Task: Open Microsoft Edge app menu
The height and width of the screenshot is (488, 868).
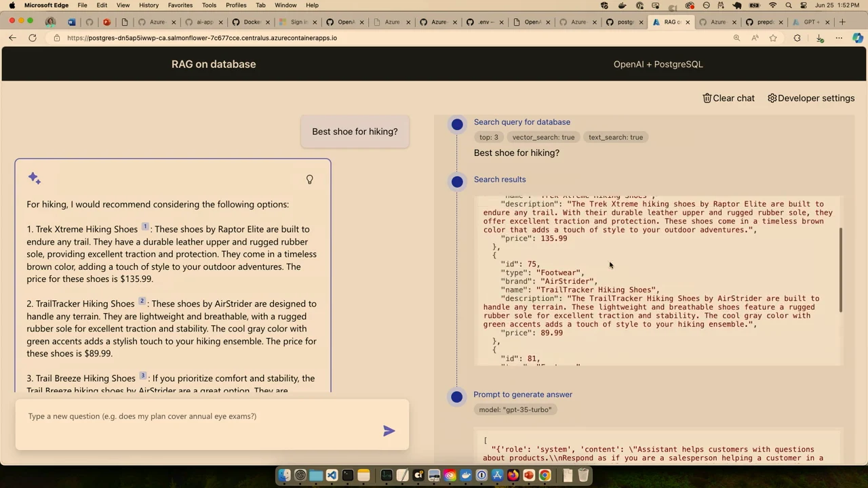Action: 46,5
